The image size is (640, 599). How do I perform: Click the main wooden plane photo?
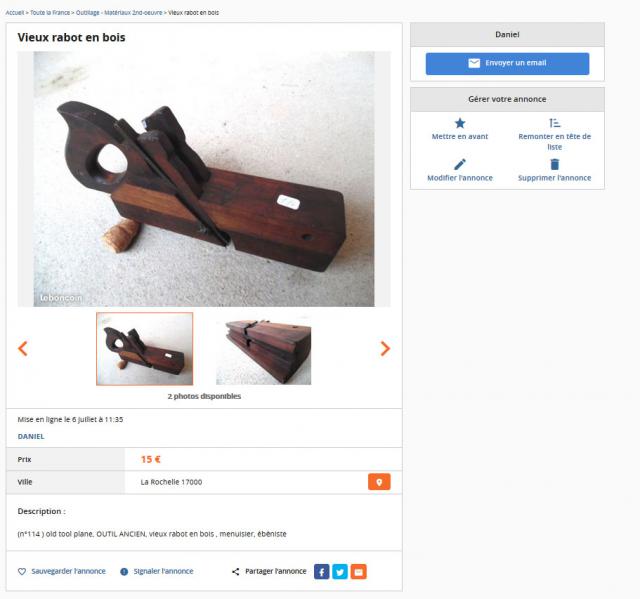point(204,179)
